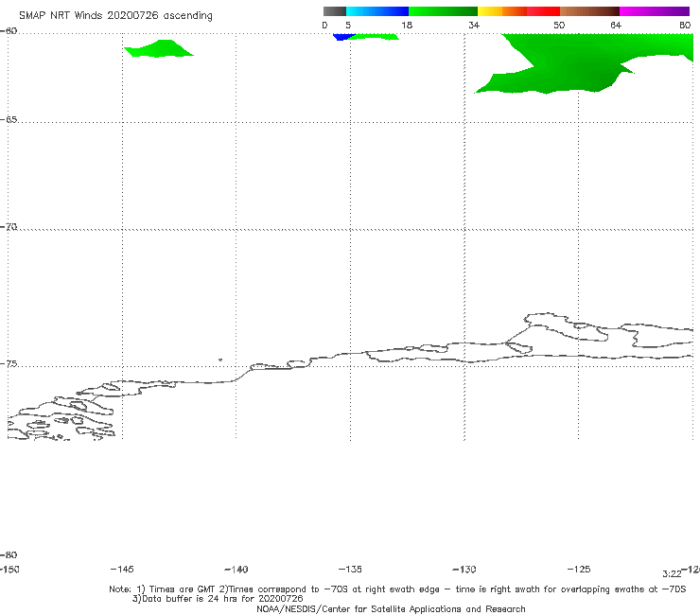This screenshot has width=700, height=615.
Task: Click the small green wind patch near -144 longitude
Action: click(159, 49)
